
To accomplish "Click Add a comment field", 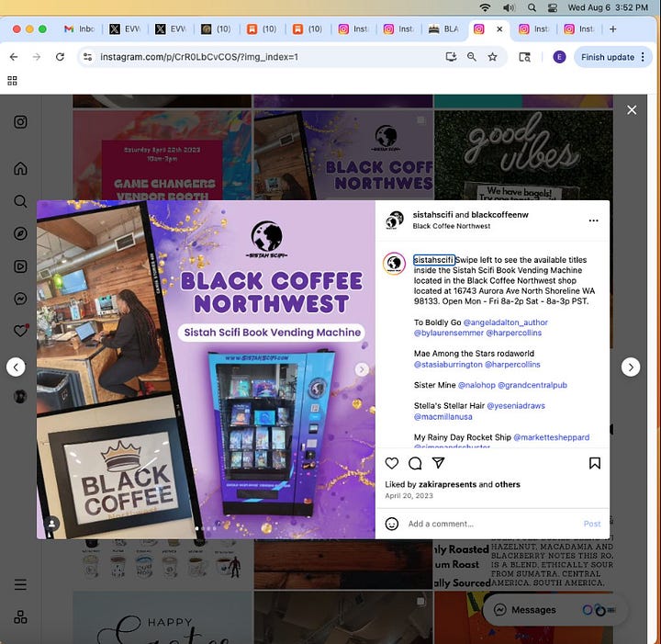I will click(491, 524).
